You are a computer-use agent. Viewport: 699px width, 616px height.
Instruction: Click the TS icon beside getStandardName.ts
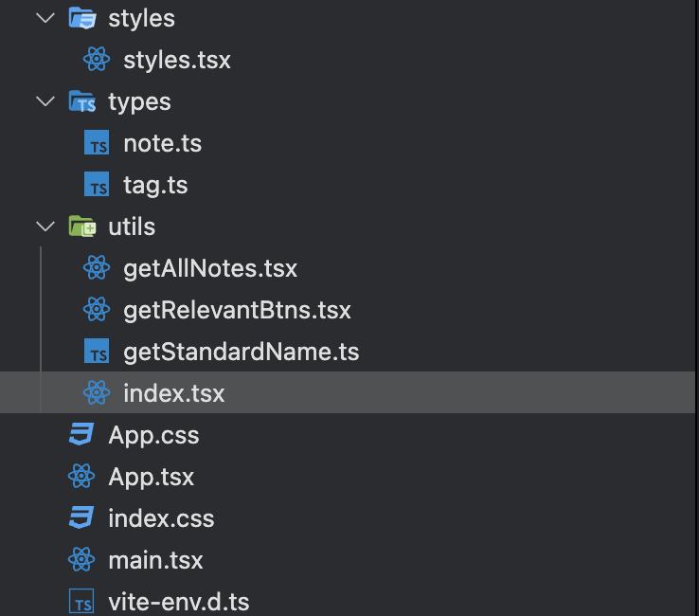click(x=97, y=351)
